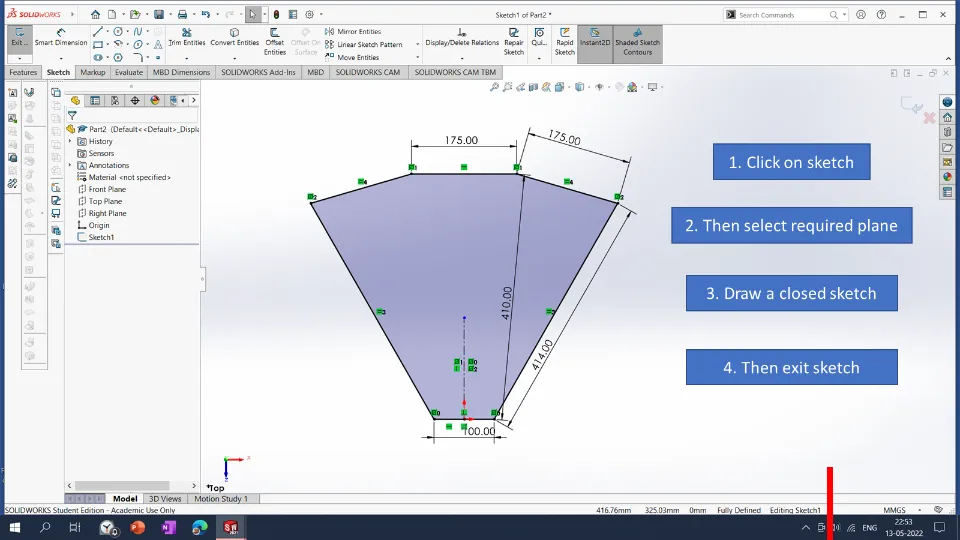960x540 pixels.
Task: Click the Offset Entities tool
Action: (274, 42)
